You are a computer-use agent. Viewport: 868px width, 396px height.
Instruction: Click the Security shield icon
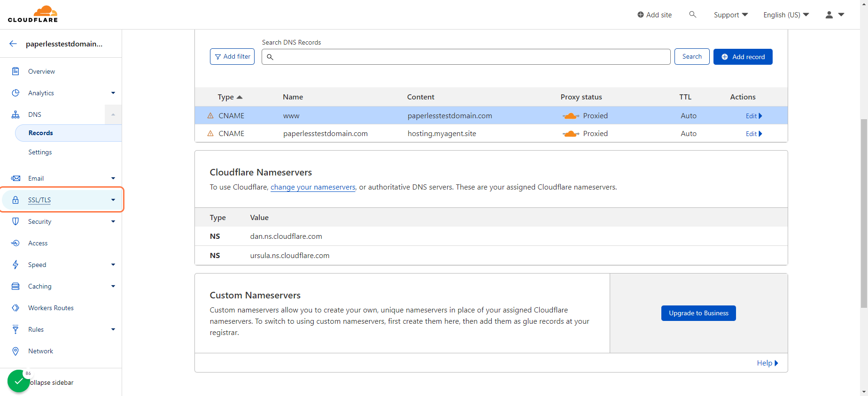[x=15, y=221]
